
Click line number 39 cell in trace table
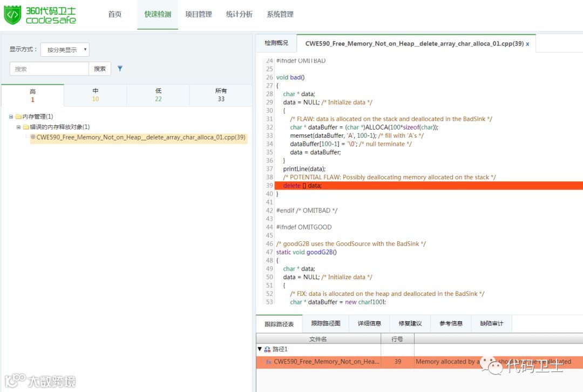click(397, 362)
